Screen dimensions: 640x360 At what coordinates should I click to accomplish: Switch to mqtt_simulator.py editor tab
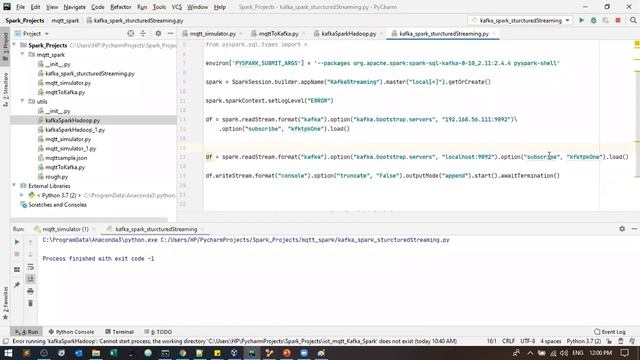click(x=212, y=34)
